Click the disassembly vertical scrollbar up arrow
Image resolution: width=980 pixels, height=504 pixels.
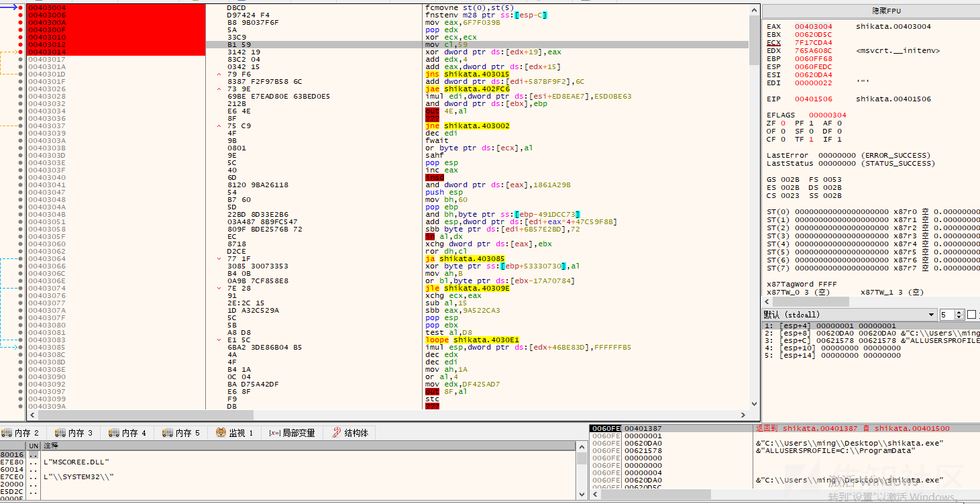tap(754, 9)
